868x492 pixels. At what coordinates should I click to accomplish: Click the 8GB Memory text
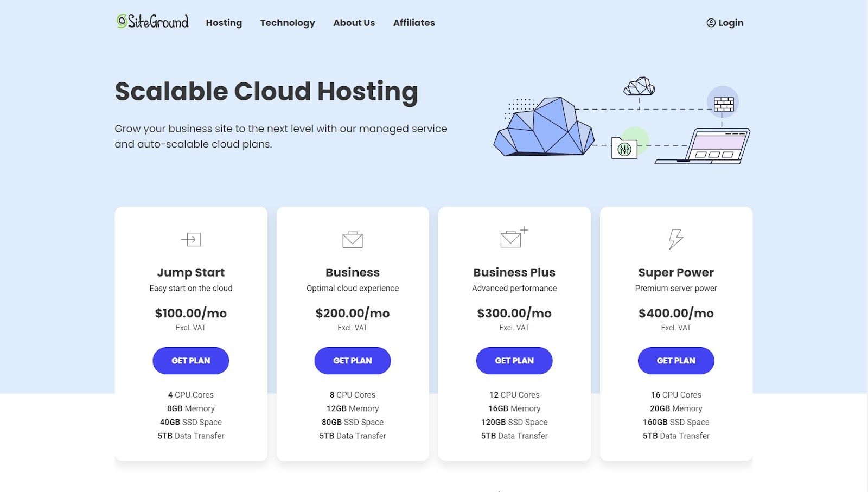click(x=191, y=408)
